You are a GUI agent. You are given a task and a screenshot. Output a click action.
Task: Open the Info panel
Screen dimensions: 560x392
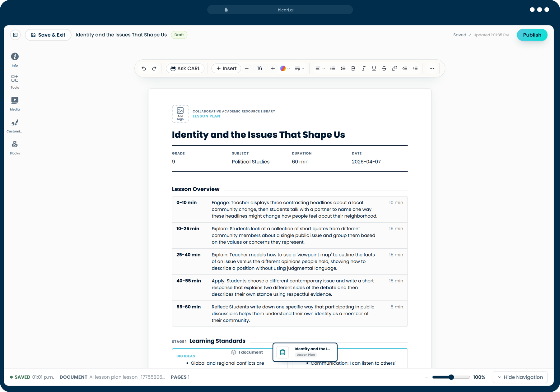click(x=15, y=60)
